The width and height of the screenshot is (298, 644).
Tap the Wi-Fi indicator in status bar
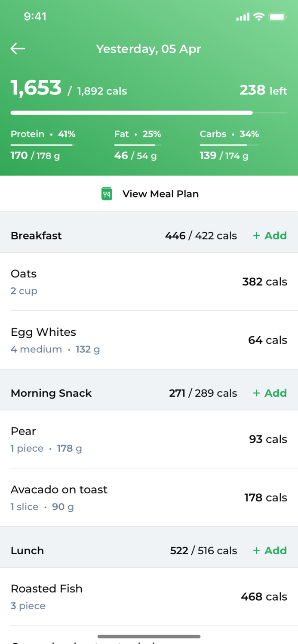click(258, 17)
